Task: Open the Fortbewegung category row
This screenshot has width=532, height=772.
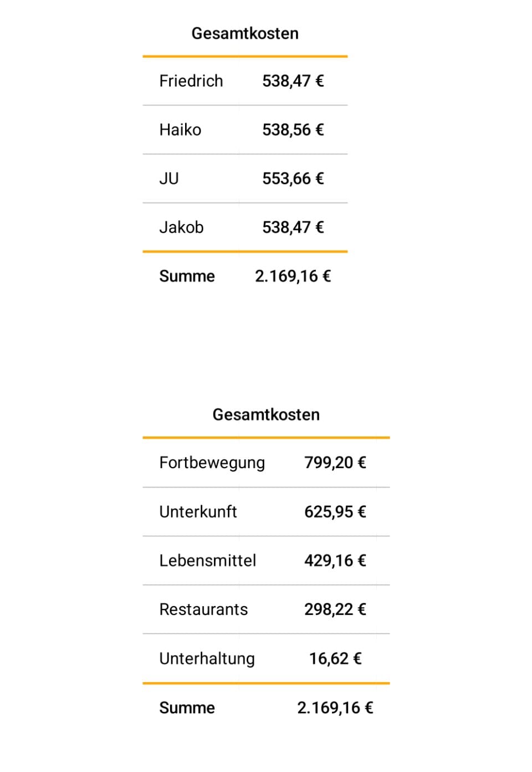Action: coord(212,463)
